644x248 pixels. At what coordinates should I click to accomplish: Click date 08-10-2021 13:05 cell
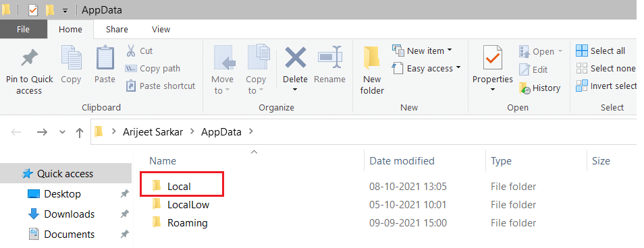[408, 187]
